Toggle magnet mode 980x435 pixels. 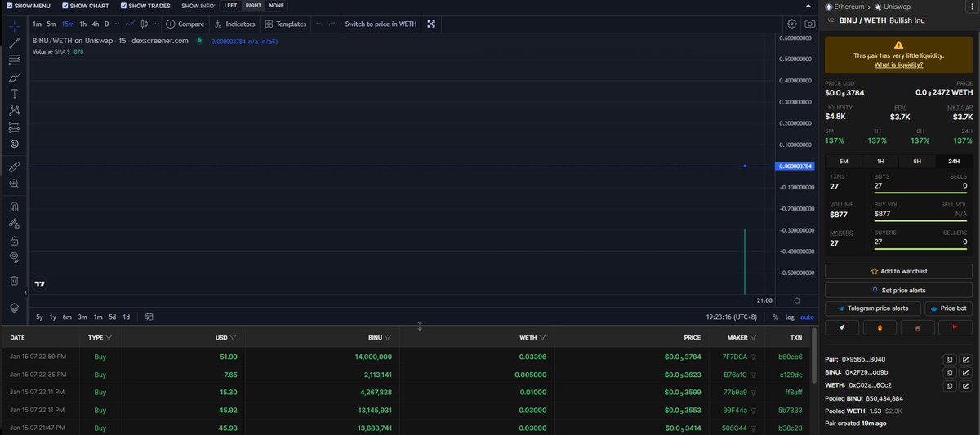click(14, 206)
